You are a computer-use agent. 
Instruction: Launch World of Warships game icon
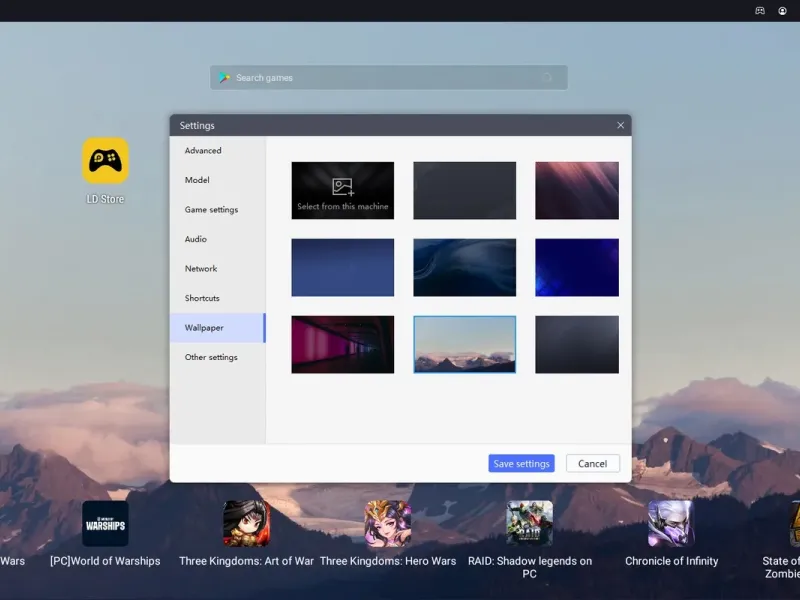tap(105, 523)
